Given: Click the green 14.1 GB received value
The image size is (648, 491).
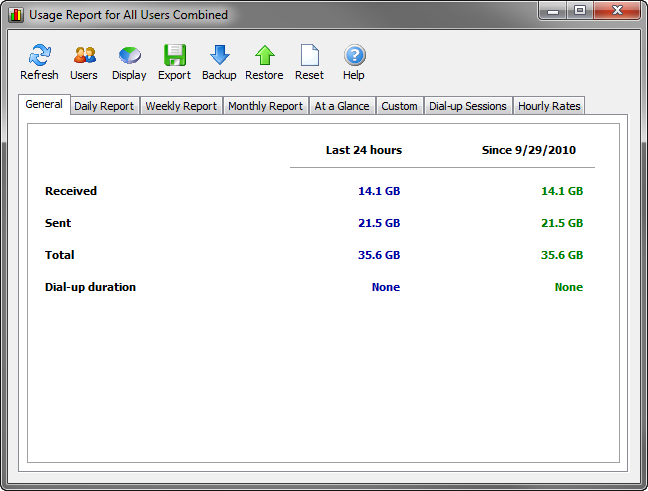Looking at the screenshot, I should (562, 191).
